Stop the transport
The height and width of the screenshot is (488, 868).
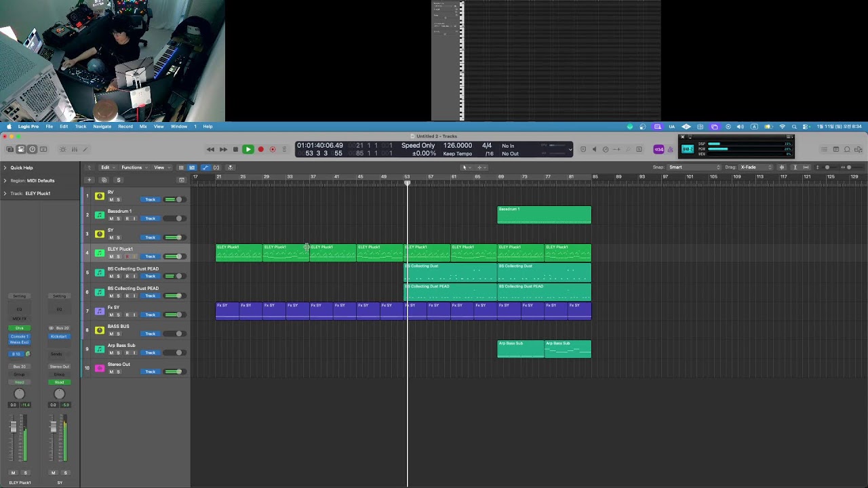tap(235, 149)
